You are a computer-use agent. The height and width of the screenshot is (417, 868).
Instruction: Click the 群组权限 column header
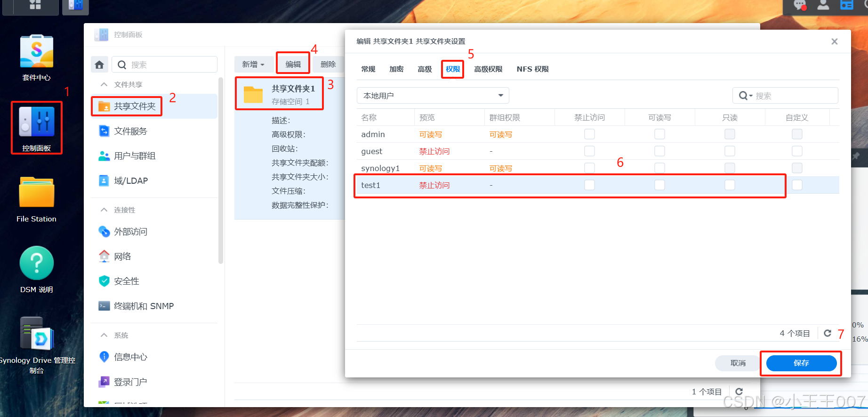[x=505, y=118]
